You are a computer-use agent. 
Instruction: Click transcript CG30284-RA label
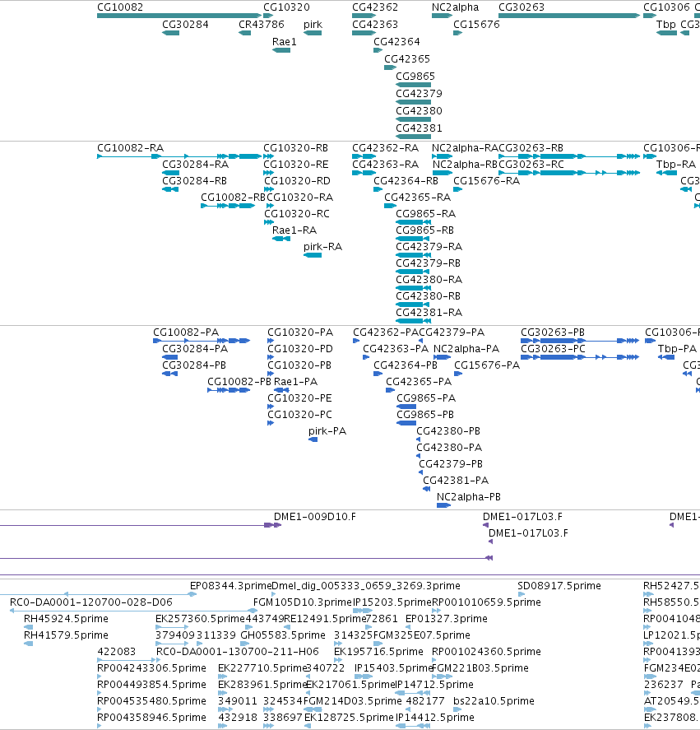click(x=196, y=165)
